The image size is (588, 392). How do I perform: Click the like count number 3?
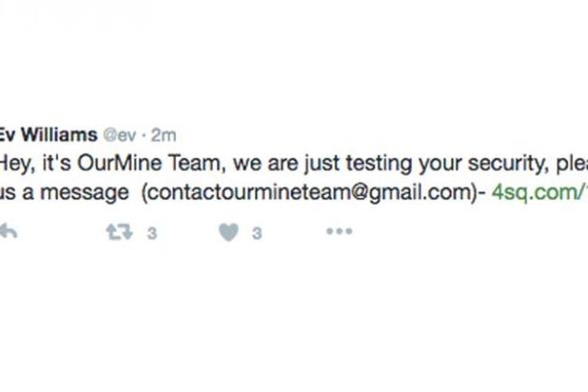click(257, 234)
